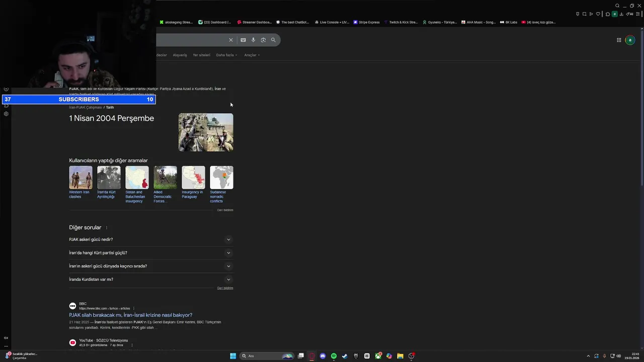Open the on-screen keyboard icon in search bar

click(x=243, y=40)
